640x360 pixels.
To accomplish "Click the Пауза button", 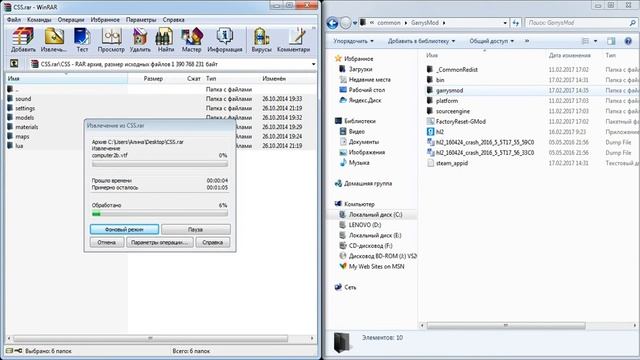I will [x=196, y=229].
